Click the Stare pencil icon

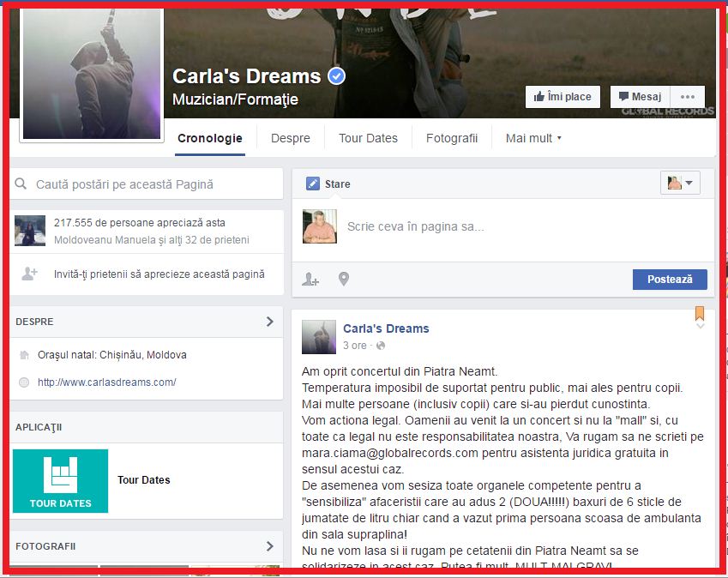tap(313, 184)
